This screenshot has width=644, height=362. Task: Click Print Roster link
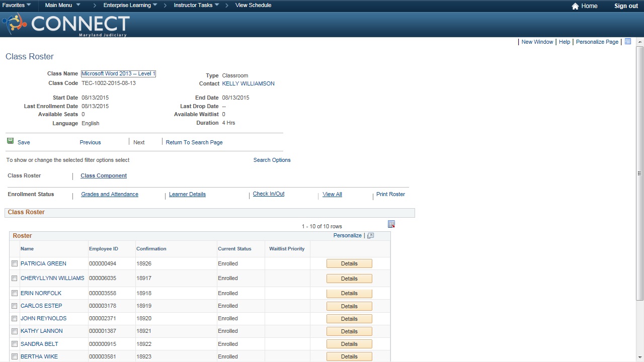pyautogui.click(x=390, y=194)
